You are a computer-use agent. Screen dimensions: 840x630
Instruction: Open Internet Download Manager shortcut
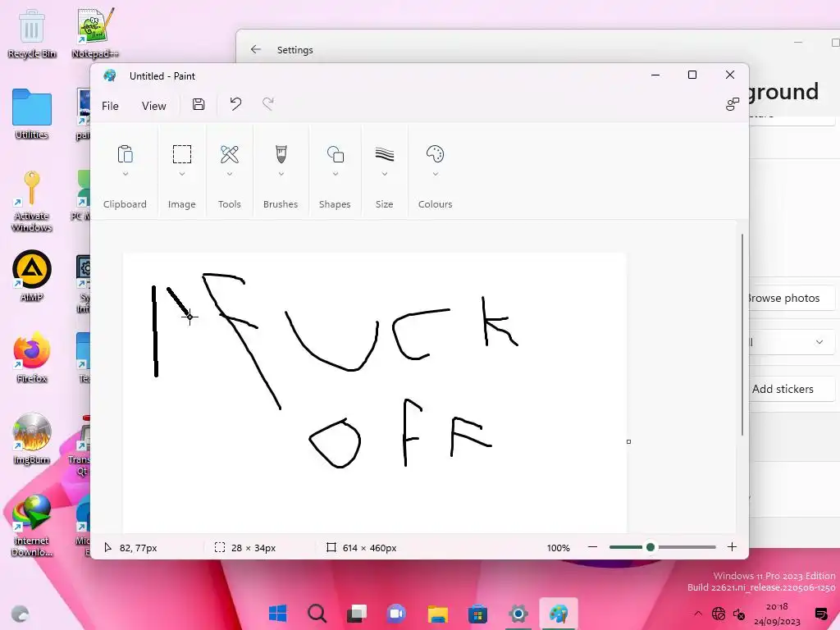click(32, 525)
